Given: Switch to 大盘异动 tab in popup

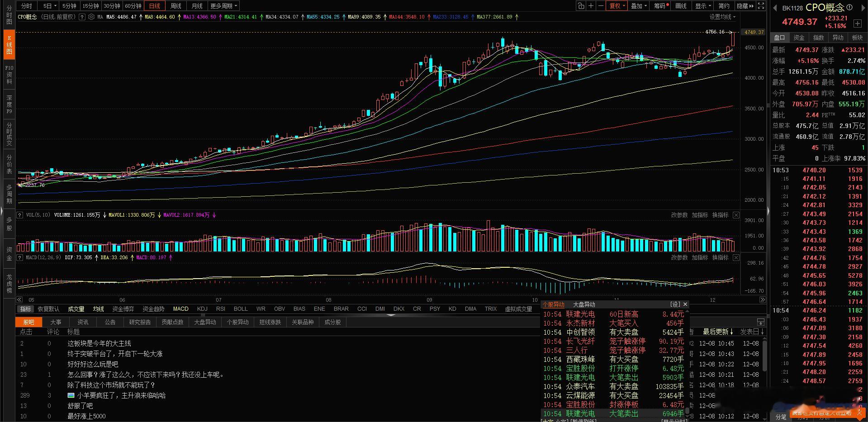Looking at the screenshot, I should click(x=584, y=304).
